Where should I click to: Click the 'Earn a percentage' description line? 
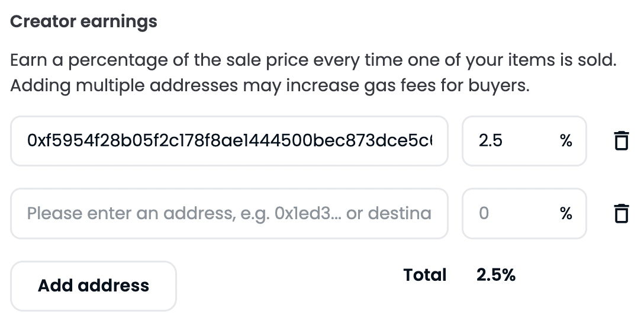pyautogui.click(x=313, y=60)
